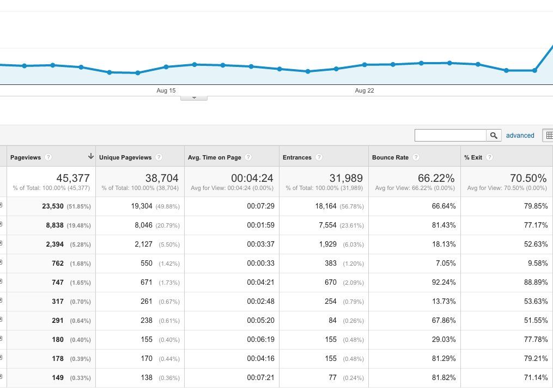Open help icon next to Unique Pageviews
Image resolution: width=553 pixels, height=392 pixels.
pos(159,157)
